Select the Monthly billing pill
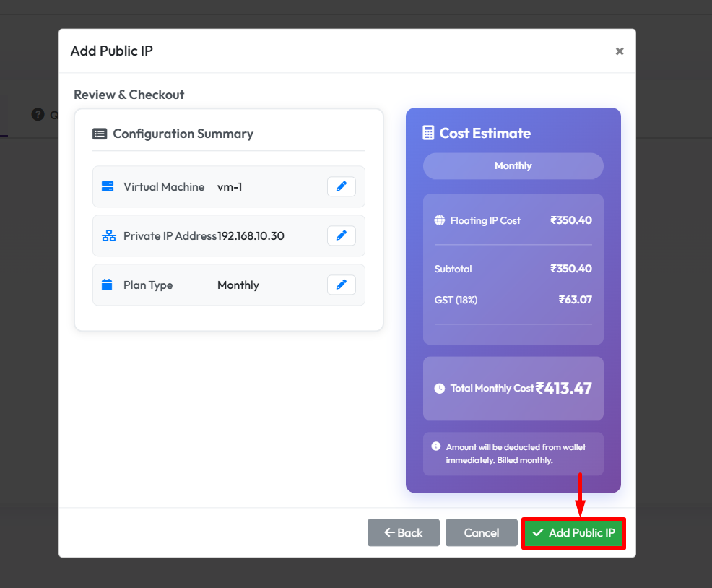 (513, 166)
